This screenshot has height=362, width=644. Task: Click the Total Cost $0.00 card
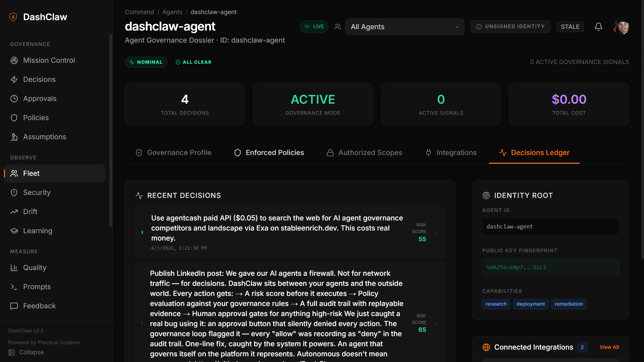coord(569,104)
